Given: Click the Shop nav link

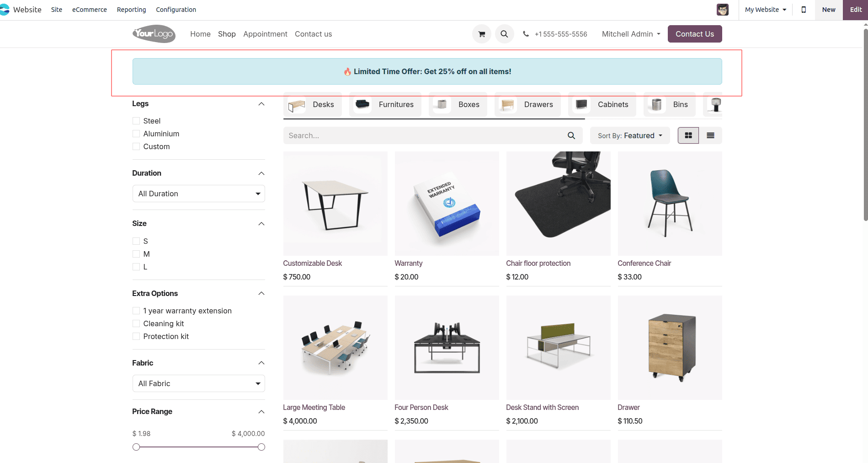Looking at the screenshot, I should click(227, 34).
